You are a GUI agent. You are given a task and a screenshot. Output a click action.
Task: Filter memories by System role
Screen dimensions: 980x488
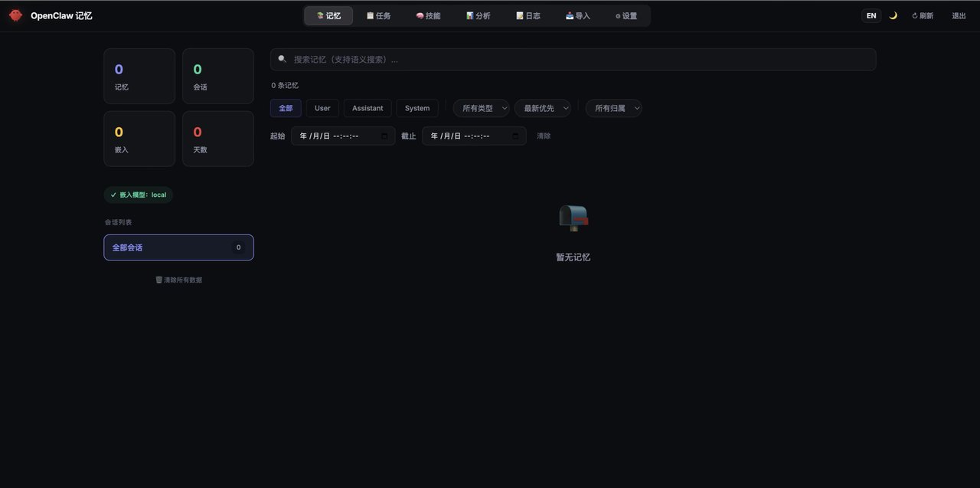(417, 108)
